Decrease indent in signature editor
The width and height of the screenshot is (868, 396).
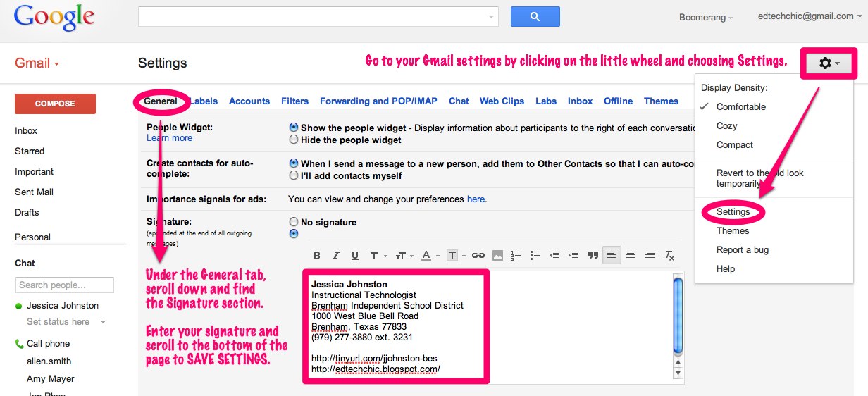pos(554,256)
